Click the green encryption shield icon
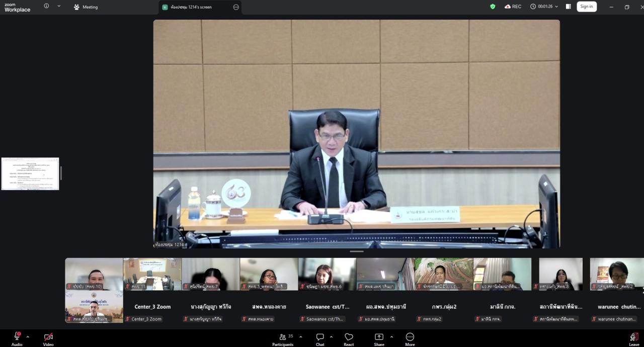This screenshot has height=347, width=644. (x=493, y=7)
